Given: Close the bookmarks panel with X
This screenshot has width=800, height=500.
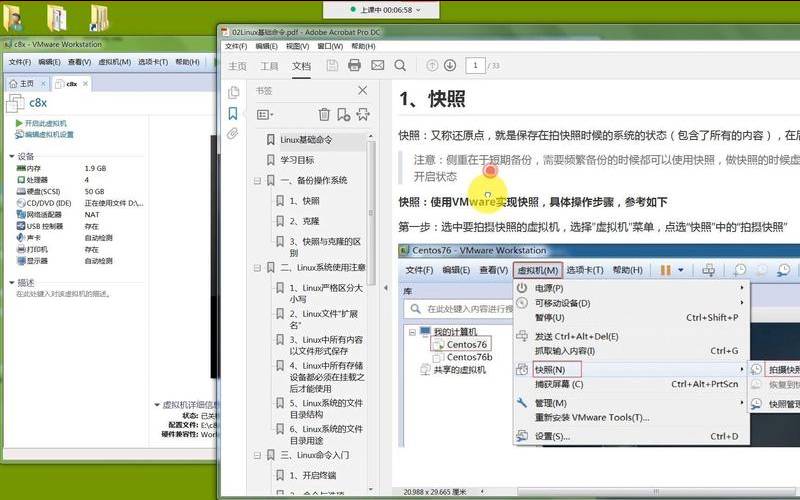Looking at the screenshot, I should [363, 90].
